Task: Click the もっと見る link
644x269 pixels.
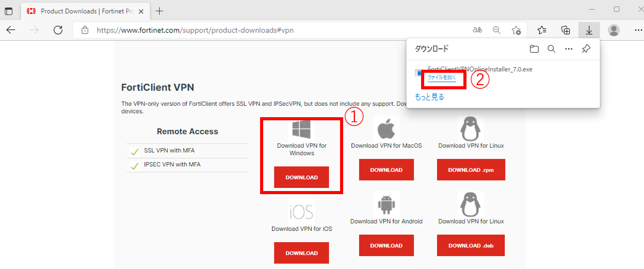Action: (429, 97)
